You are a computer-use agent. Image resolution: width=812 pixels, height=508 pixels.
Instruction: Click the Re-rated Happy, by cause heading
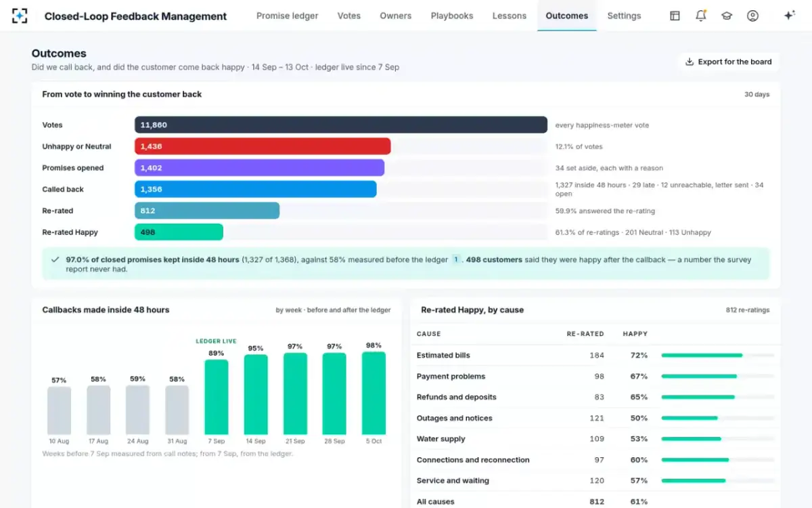(472, 310)
